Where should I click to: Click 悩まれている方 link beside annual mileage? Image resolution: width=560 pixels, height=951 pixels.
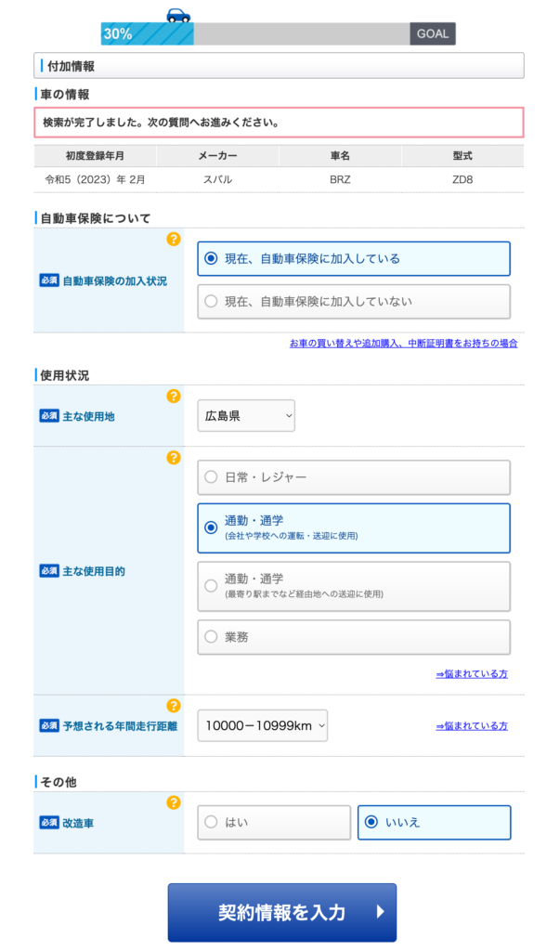pos(471,726)
